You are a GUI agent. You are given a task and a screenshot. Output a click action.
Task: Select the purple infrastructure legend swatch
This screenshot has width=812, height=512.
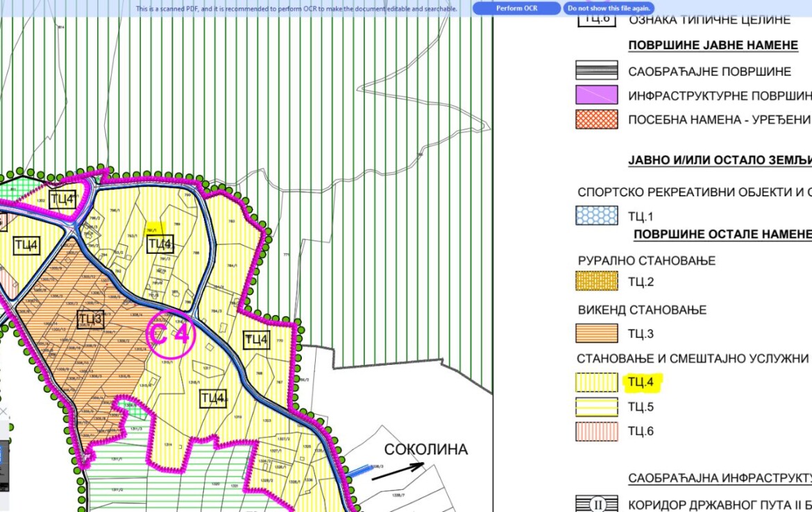596,96
